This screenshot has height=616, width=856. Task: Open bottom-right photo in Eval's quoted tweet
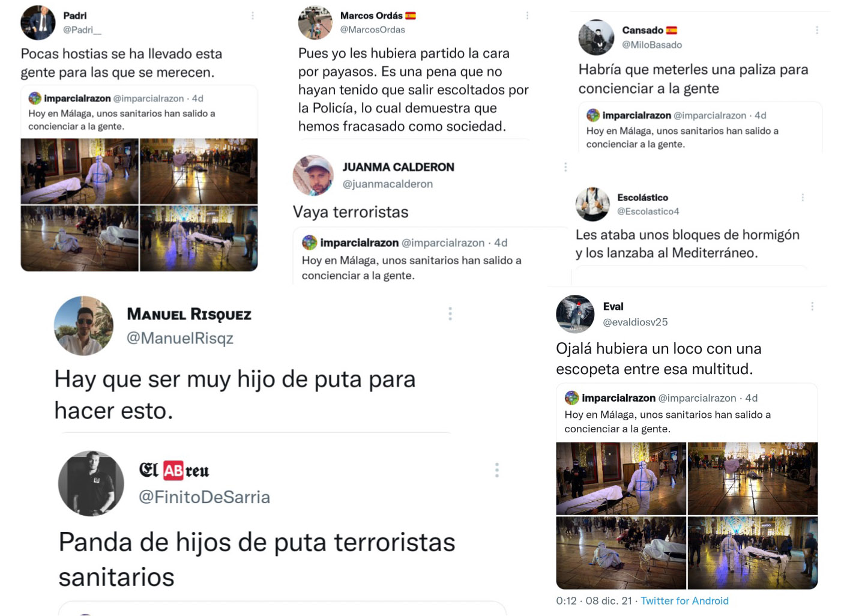(753, 553)
